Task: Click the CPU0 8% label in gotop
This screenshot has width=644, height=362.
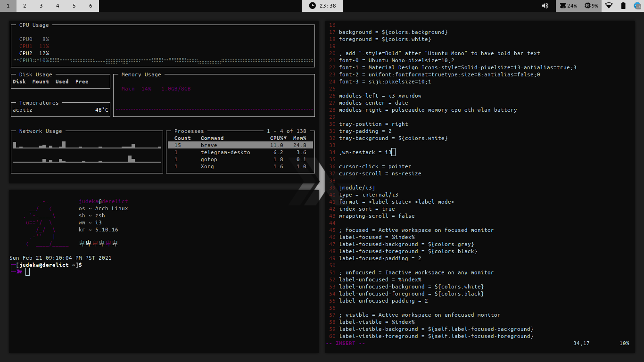Action: (x=34, y=39)
